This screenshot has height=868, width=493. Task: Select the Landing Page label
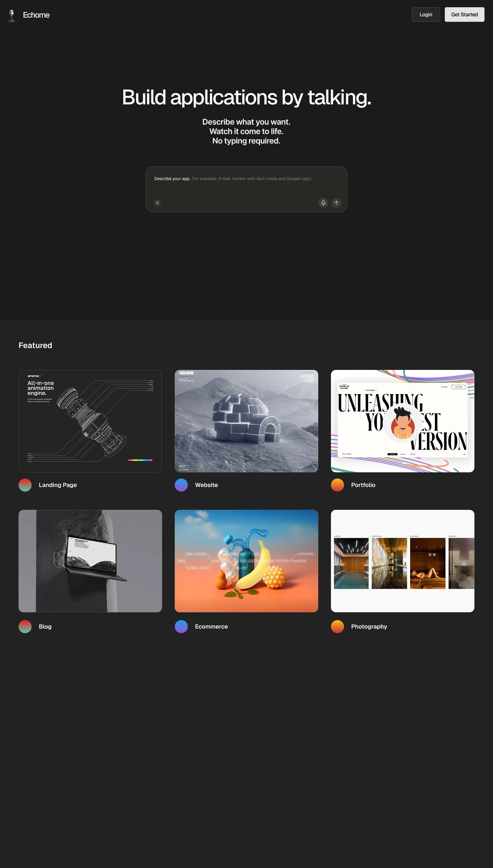click(x=58, y=485)
